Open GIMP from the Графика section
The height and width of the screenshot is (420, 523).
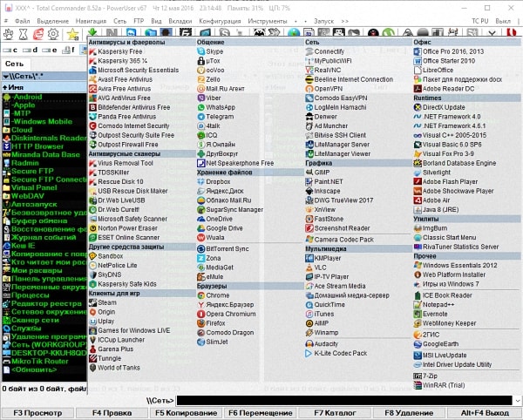(x=322, y=173)
